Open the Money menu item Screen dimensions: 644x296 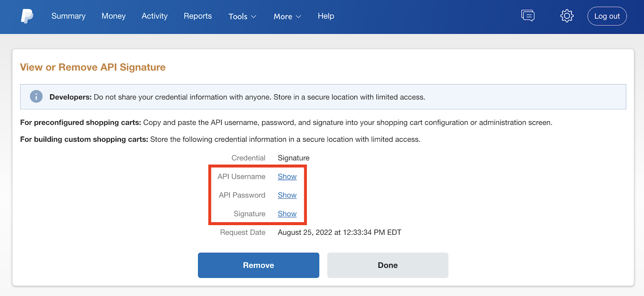114,16
